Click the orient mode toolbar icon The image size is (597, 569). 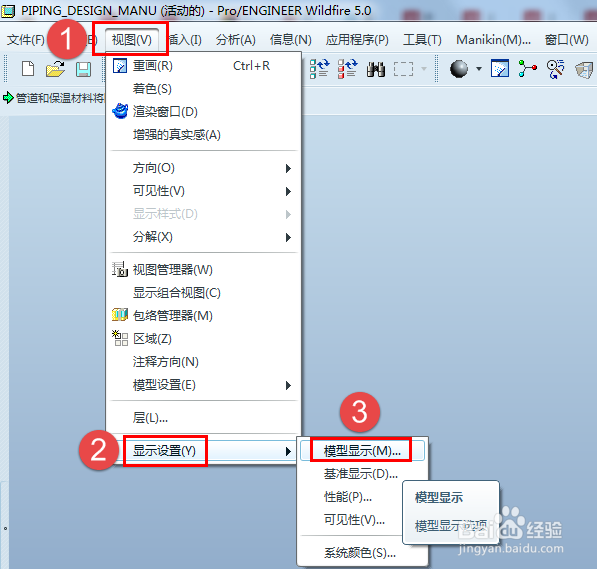pyautogui.click(x=555, y=69)
